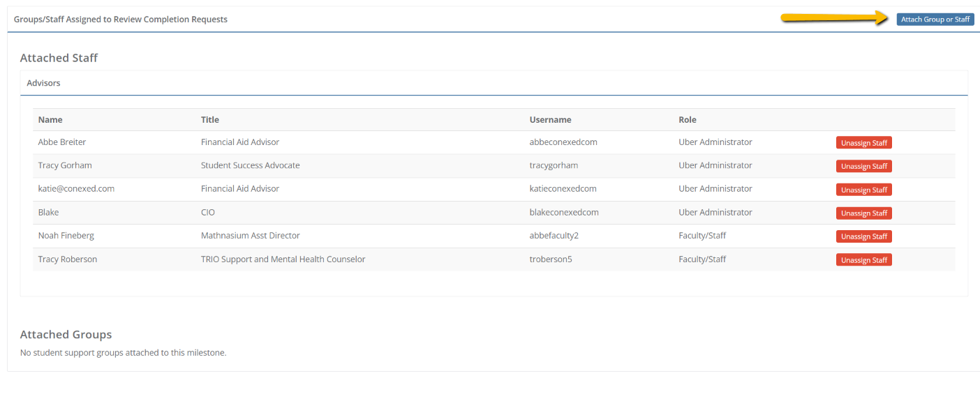The image size is (980, 401).
Task: Click the Mathnasium Asst Director title cell
Action: (x=251, y=236)
